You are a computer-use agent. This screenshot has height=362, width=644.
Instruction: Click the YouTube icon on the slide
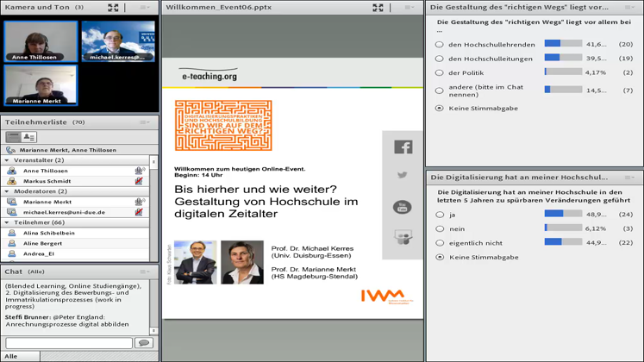pos(403,207)
